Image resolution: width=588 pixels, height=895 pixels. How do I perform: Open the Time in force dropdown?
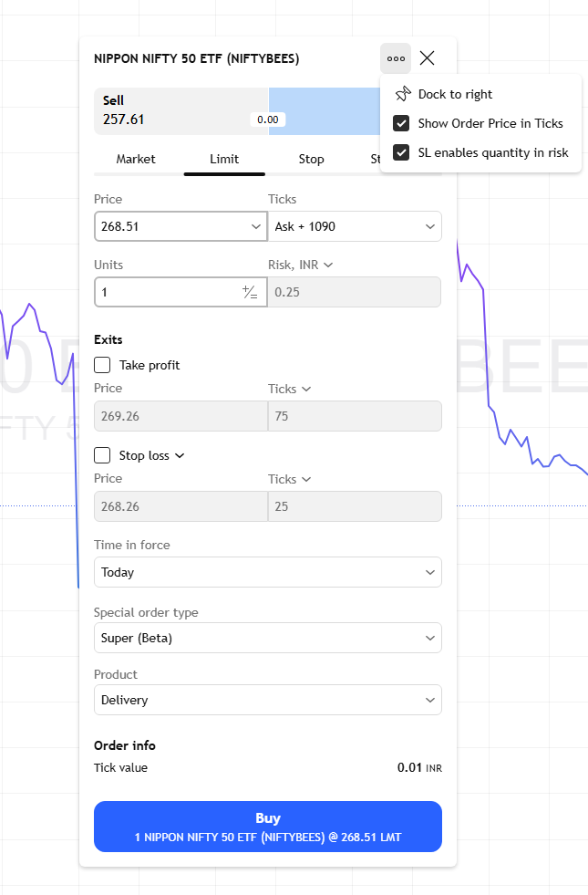tap(268, 572)
